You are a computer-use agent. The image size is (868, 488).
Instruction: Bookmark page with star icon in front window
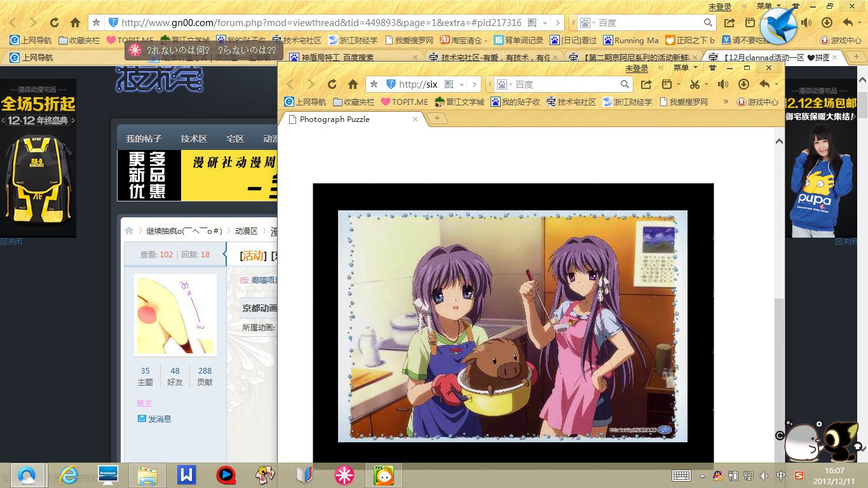pos(374,85)
